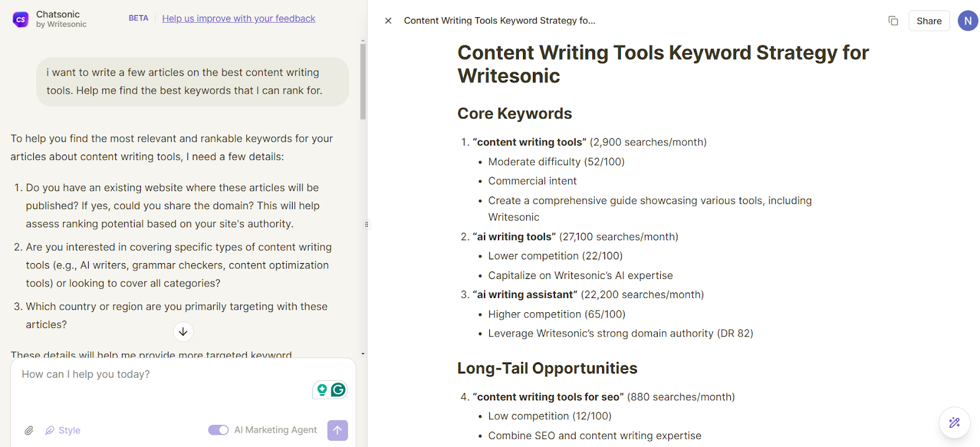Click the 'Commercial intent' bullet
This screenshot has width=980, height=447.
532,181
